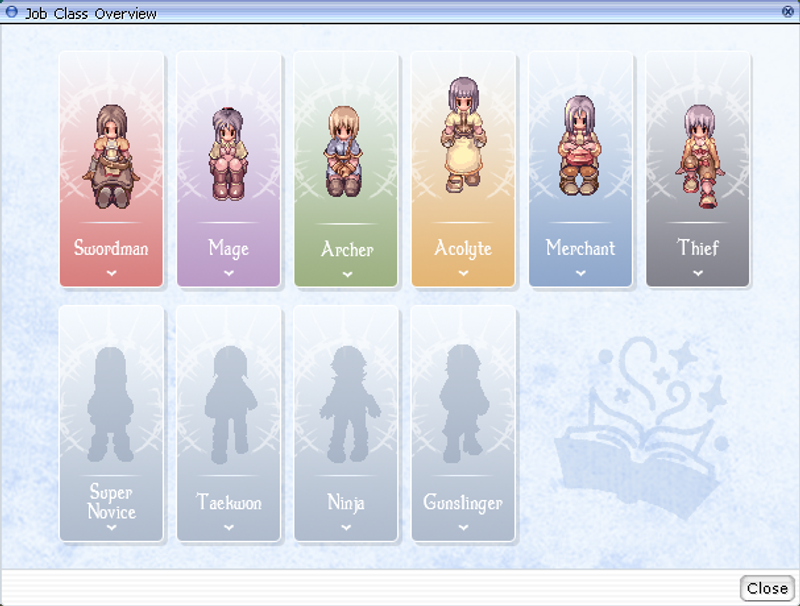Expand the Thief card chevron
The height and width of the screenshot is (606, 800).
(x=698, y=273)
